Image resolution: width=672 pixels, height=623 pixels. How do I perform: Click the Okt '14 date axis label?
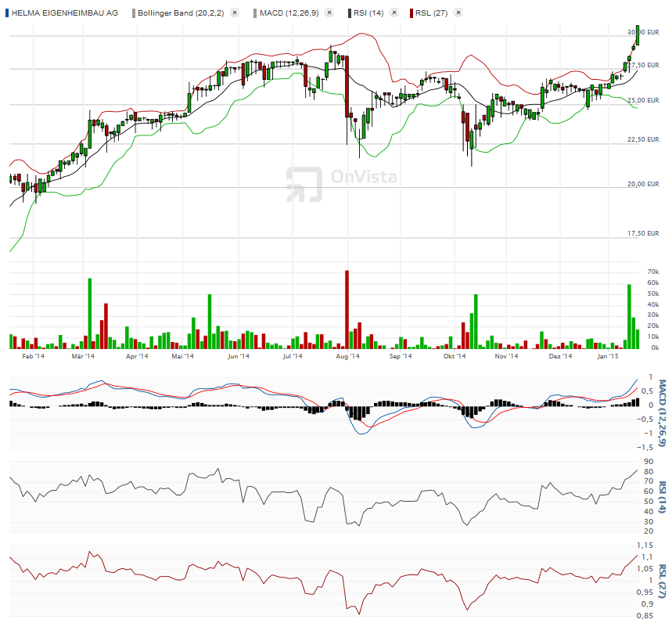tap(455, 356)
